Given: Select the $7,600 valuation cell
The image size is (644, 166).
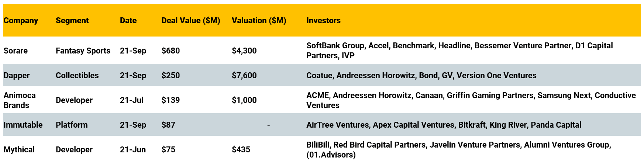Looking at the screenshot, I should coord(244,76).
